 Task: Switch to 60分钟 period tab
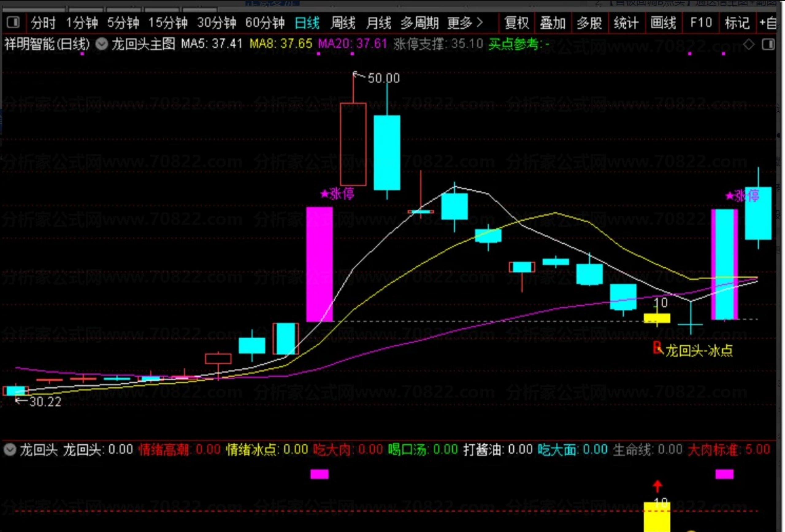point(265,23)
